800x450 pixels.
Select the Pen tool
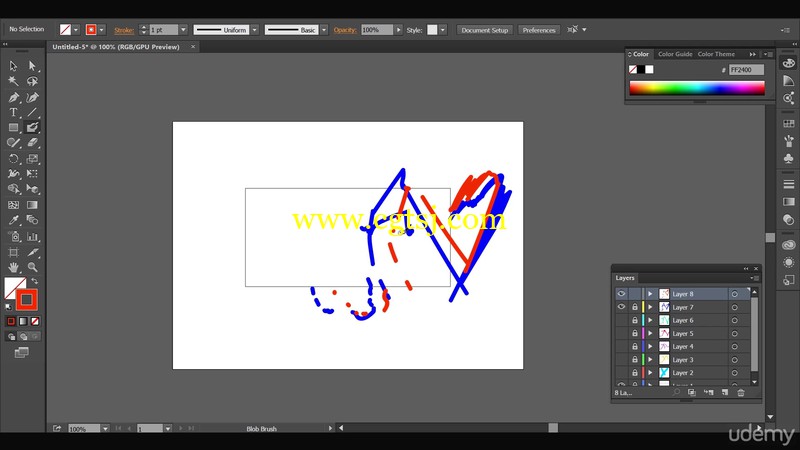click(x=13, y=97)
